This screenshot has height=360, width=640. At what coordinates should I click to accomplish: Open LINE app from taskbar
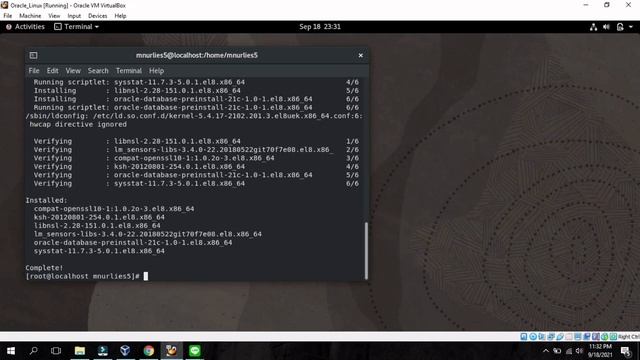click(x=195, y=351)
